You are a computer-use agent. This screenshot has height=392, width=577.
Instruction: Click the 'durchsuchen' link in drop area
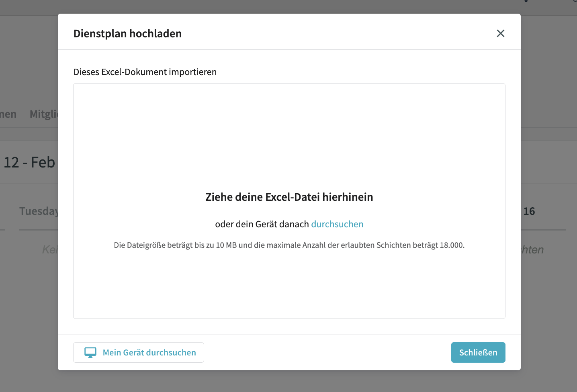337,224
